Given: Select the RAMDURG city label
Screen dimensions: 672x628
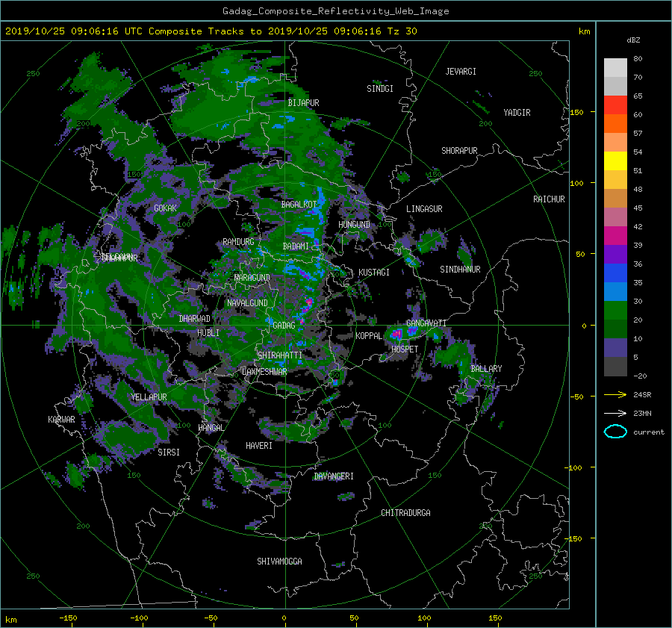Looking at the screenshot, I should (238, 242).
